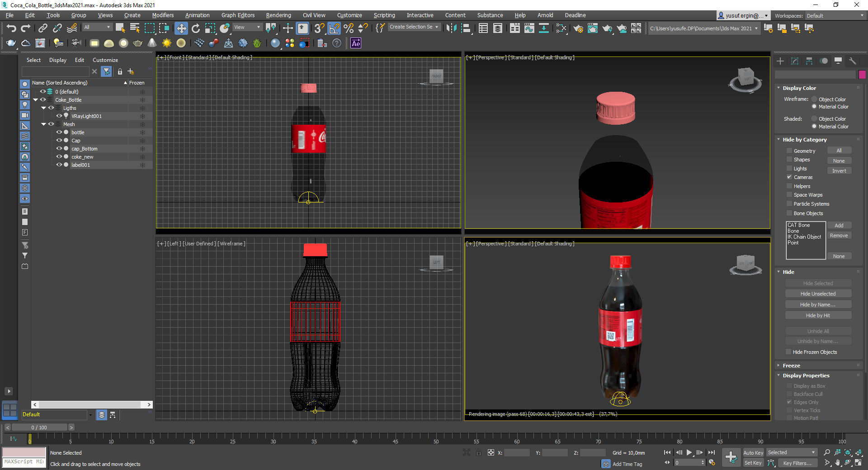Image resolution: width=868 pixels, height=470 pixels.
Task: Open the Render Setup icon
Action: click(x=578, y=28)
